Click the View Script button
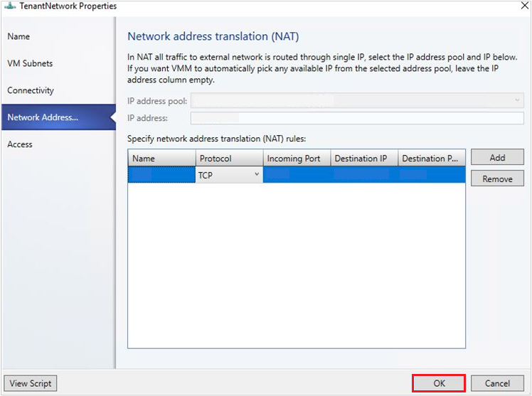532x396 pixels. coord(31,383)
